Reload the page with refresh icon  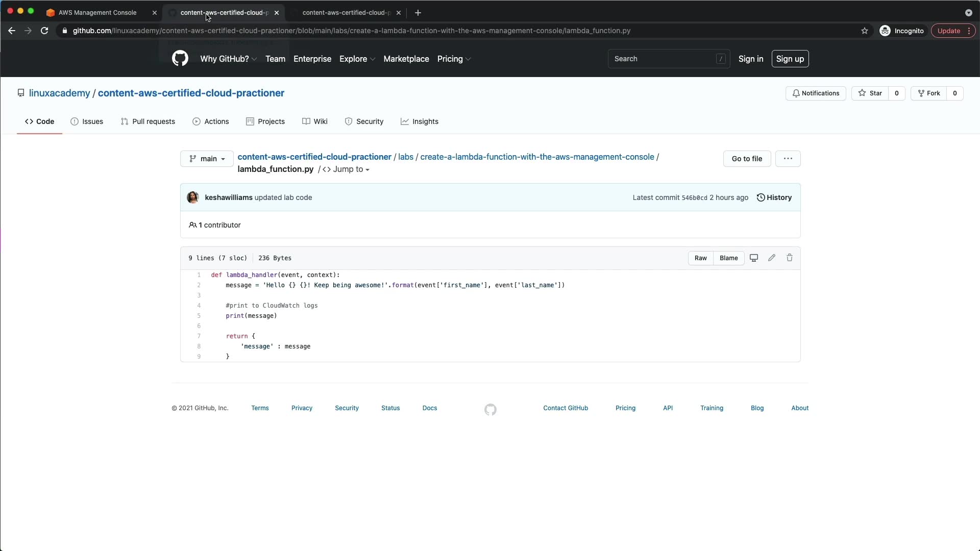[x=44, y=31]
